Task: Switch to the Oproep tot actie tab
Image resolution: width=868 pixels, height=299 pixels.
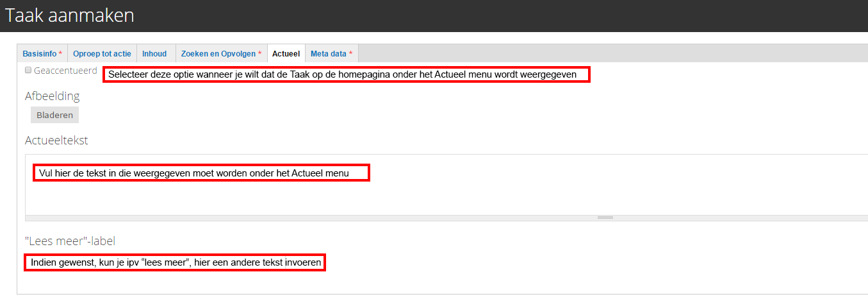Action: [101, 54]
